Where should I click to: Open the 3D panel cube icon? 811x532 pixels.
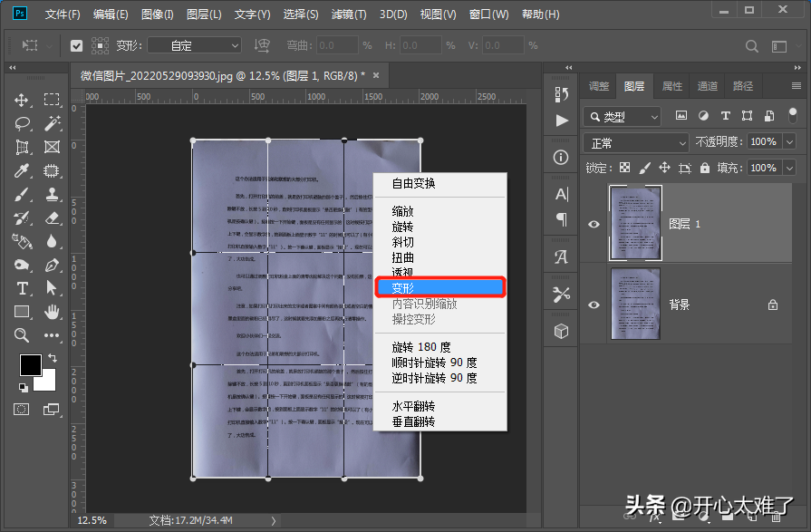[561, 331]
